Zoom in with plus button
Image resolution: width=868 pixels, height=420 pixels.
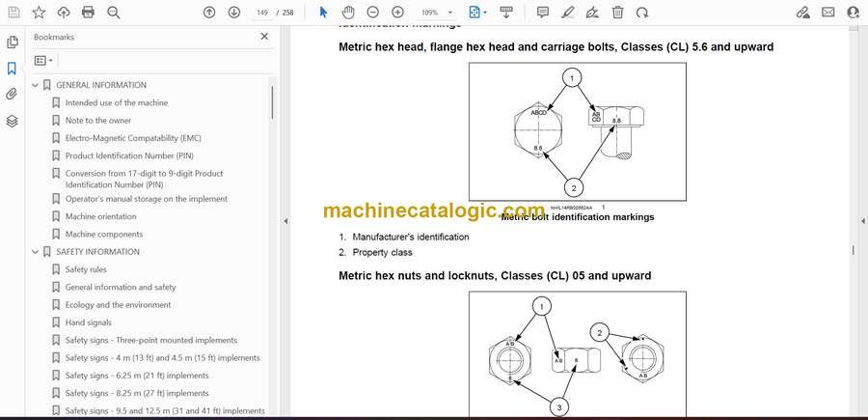pos(397,13)
